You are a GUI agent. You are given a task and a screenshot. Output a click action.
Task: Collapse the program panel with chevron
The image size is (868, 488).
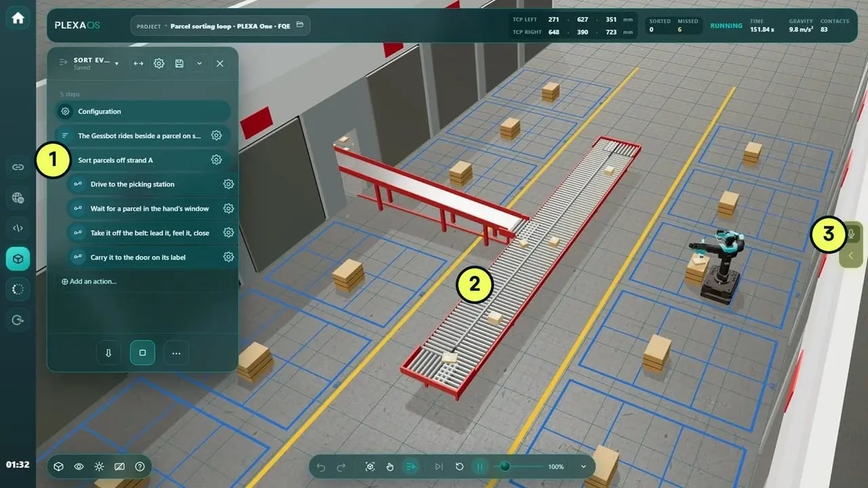click(199, 63)
